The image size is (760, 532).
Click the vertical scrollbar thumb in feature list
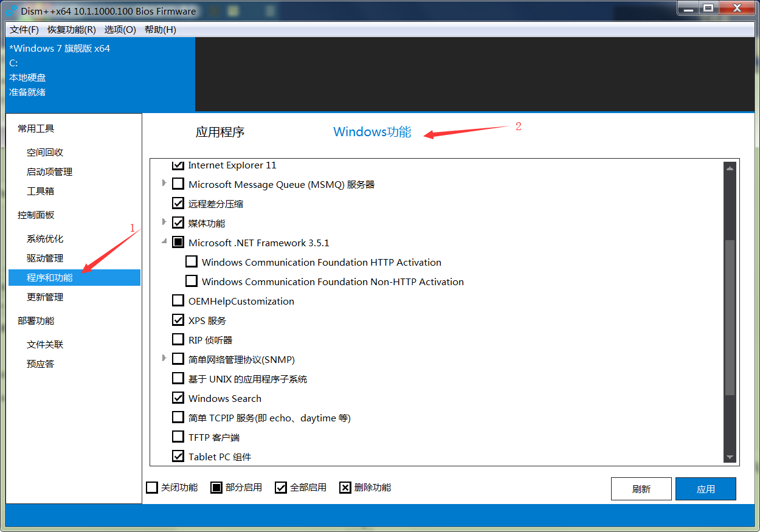click(x=730, y=318)
